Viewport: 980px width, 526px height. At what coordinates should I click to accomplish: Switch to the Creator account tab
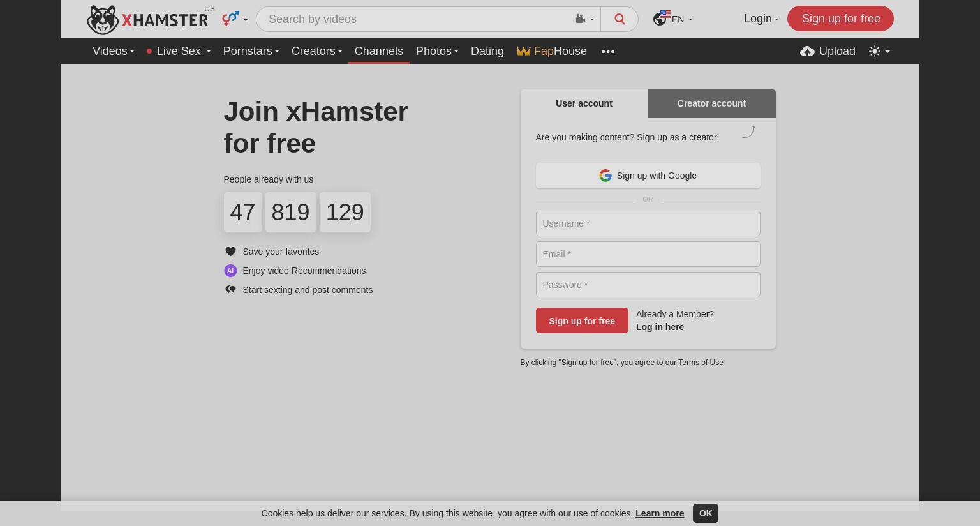click(711, 103)
